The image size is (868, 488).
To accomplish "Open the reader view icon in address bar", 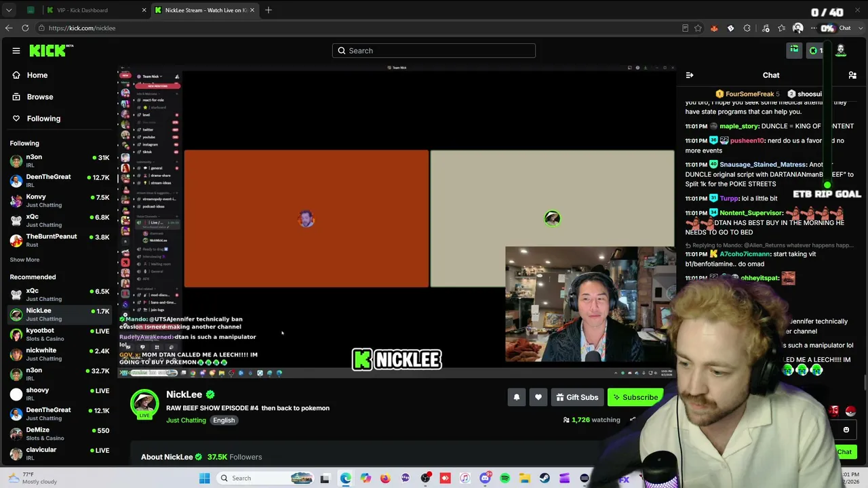I will [685, 28].
